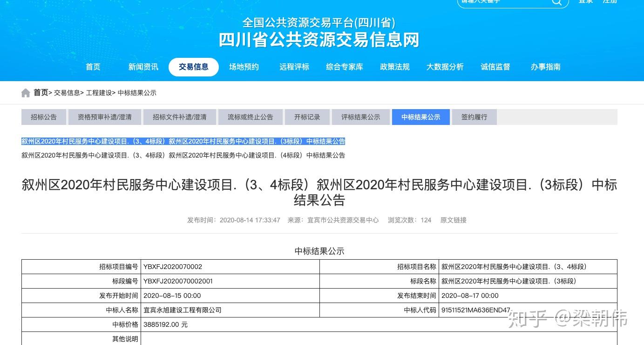Screen dimensions: 644x345
Task: Open the 场地预约 navigation item
Action: click(244, 67)
